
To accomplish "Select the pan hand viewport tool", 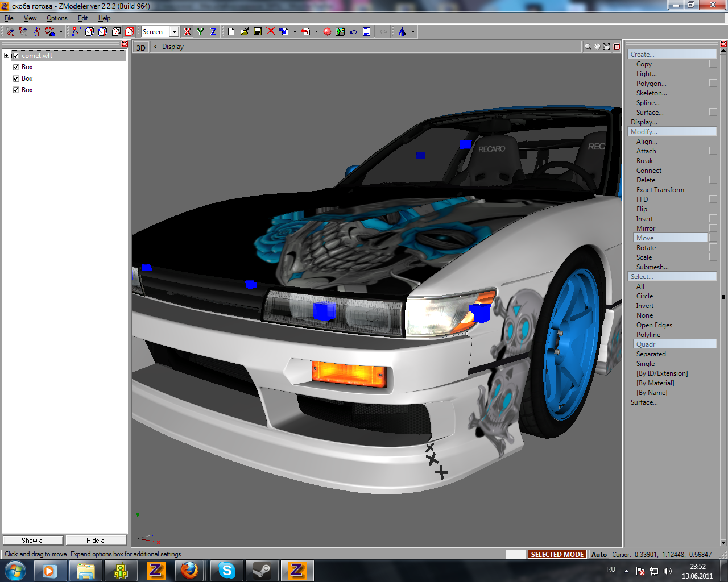I will tap(597, 47).
